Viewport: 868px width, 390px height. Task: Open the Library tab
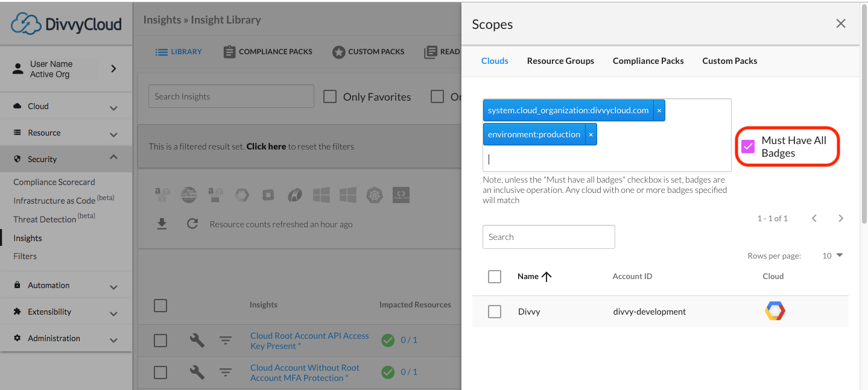click(x=179, y=52)
